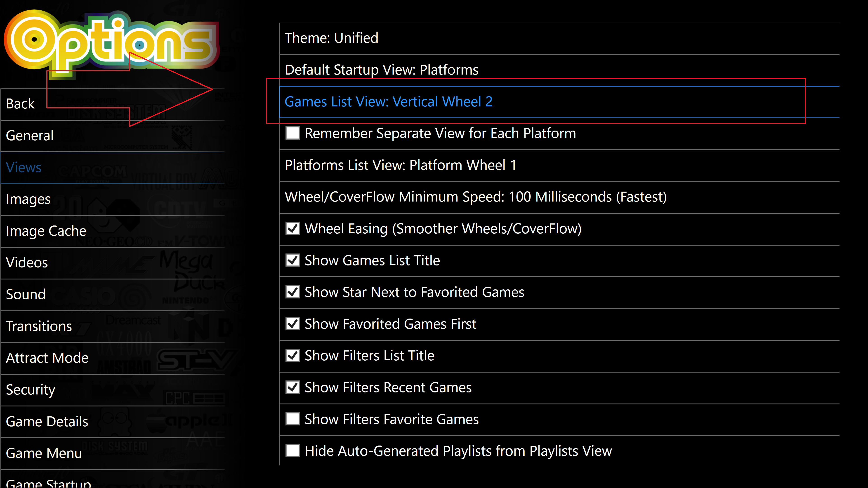Change the Theme: Unified setting
Screen dimensions: 868x488
(x=559, y=38)
